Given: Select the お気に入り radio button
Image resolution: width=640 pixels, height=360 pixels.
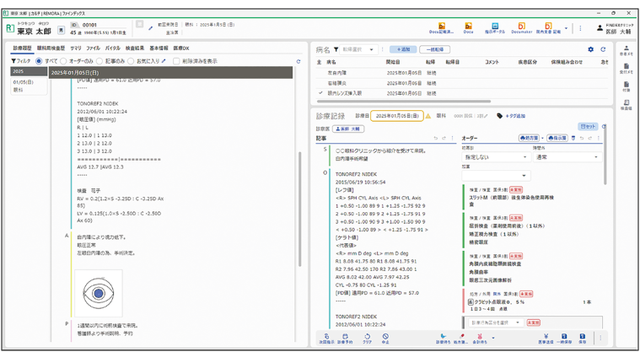Looking at the screenshot, I should [x=131, y=61].
